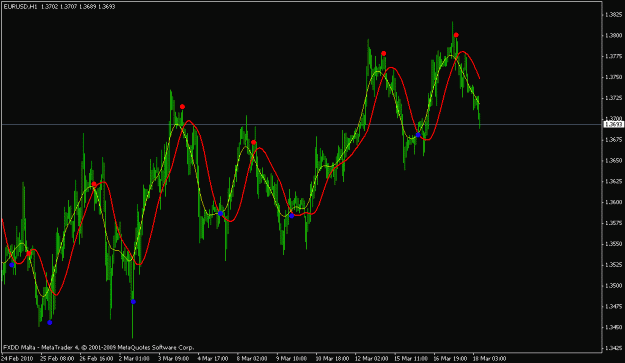The image size is (625, 363).
Task: Click the 1.3750 price axis label
Action: pyautogui.click(x=613, y=77)
